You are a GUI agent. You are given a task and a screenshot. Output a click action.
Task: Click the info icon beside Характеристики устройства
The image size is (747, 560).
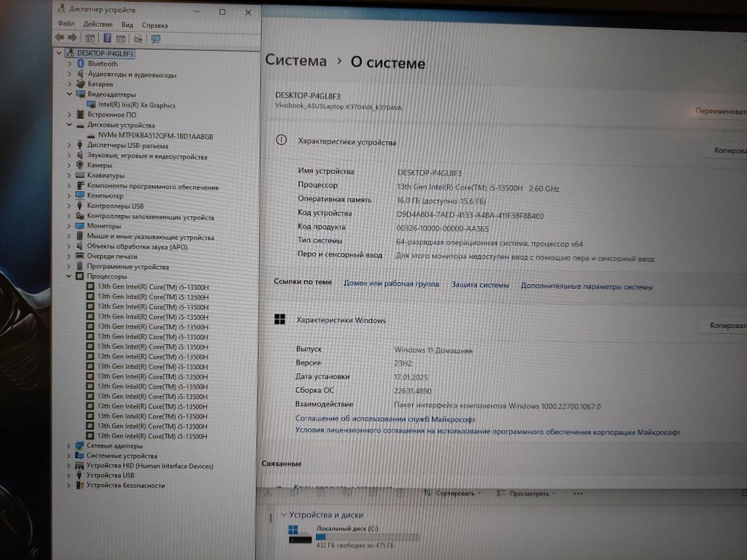click(281, 141)
